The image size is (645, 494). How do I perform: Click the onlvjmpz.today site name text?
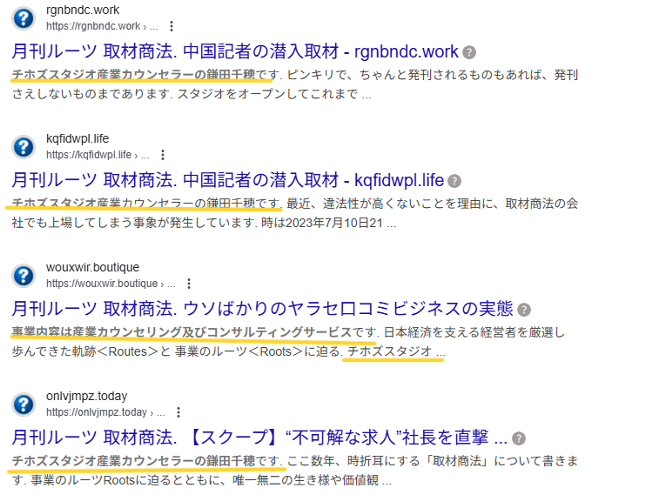point(86,397)
